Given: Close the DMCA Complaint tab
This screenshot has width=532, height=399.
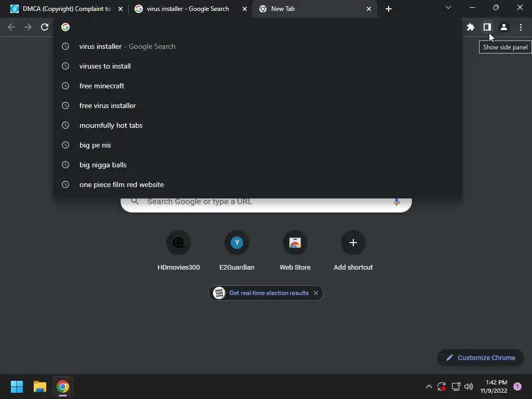Looking at the screenshot, I should tap(121, 9).
